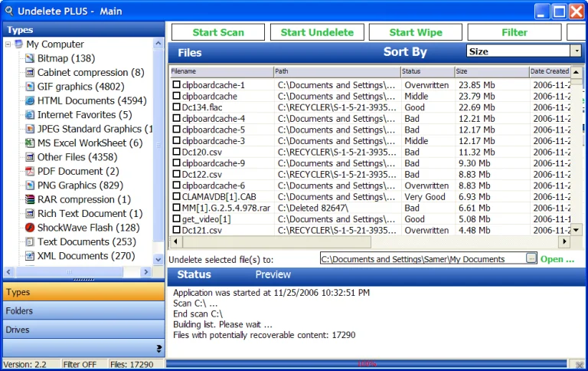The height and width of the screenshot is (371, 588).
Task: Switch to the Status tab
Action: coord(194,274)
